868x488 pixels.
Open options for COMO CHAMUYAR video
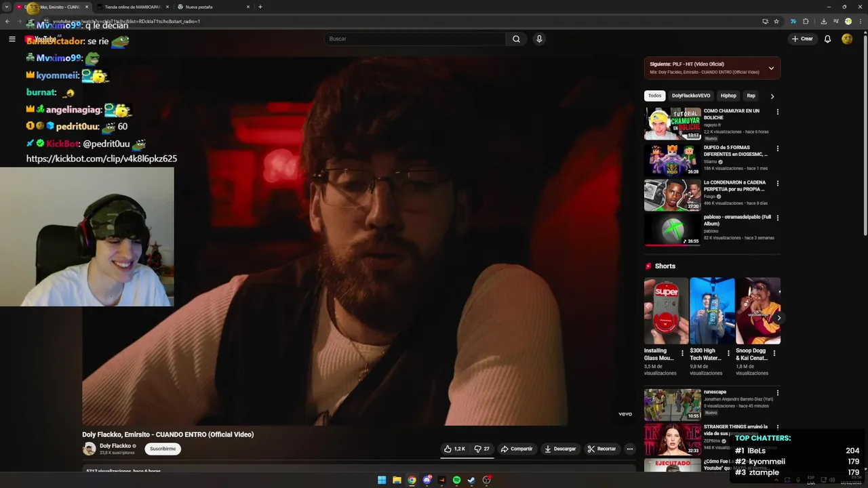point(778,112)
